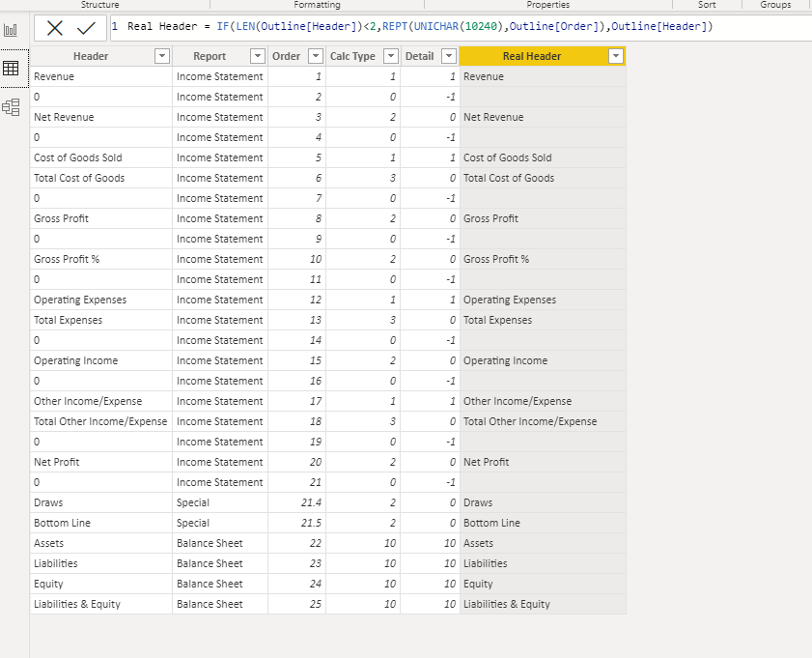812x658 pixels.
Task: Switch to Report view icon
Action: pos(11,30)
